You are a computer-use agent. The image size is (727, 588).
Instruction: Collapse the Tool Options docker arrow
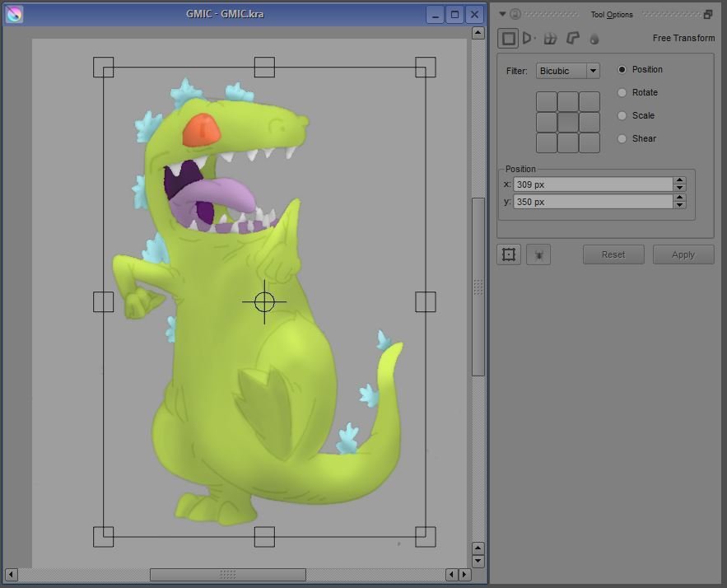[502, 14]
